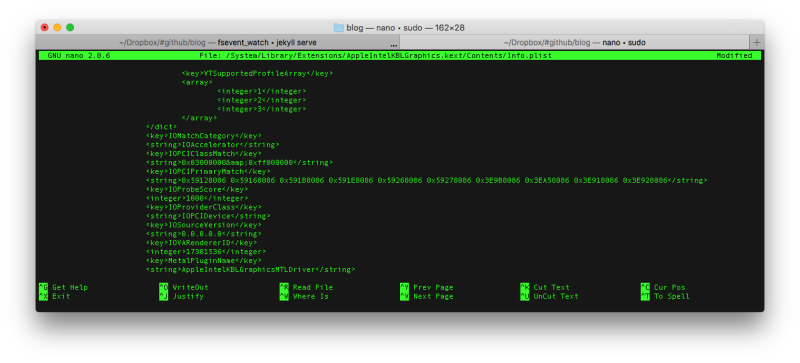Screen dimensions: 800x363
Task: Click the IOPCIDevice string line
Action: pyautogui.click(x=208, y=216)
